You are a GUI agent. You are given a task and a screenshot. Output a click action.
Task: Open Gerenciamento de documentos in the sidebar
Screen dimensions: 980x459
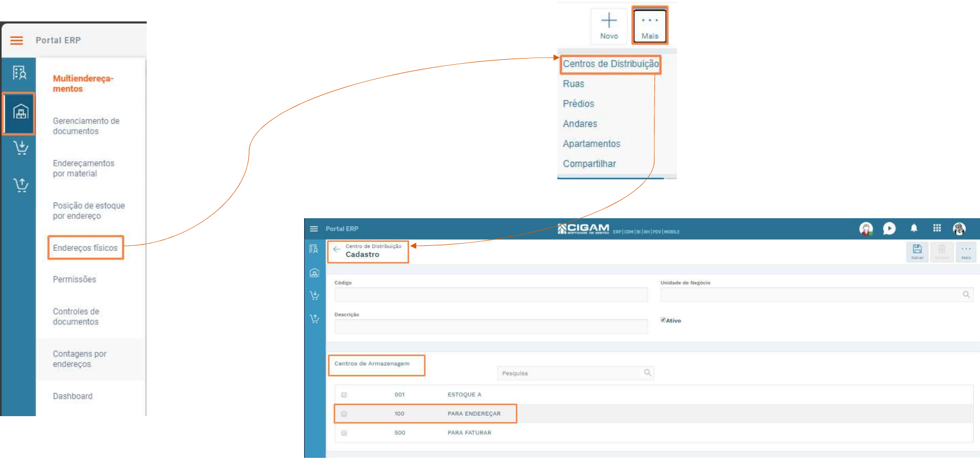tap(86, 126)
